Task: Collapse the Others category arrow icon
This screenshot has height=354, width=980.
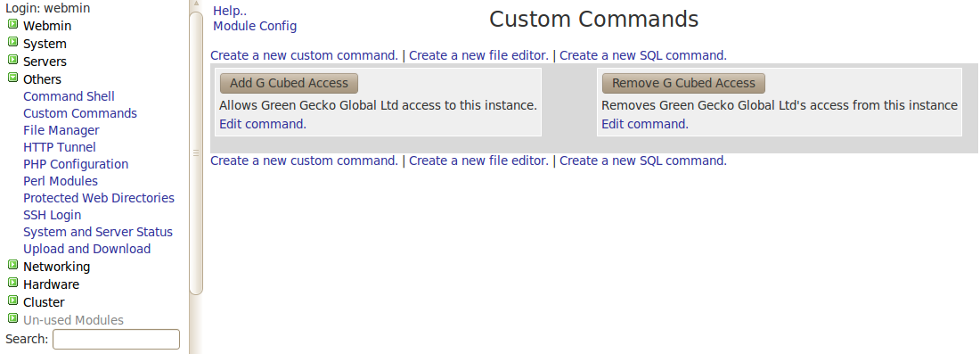Action: [x=12, y=78]
